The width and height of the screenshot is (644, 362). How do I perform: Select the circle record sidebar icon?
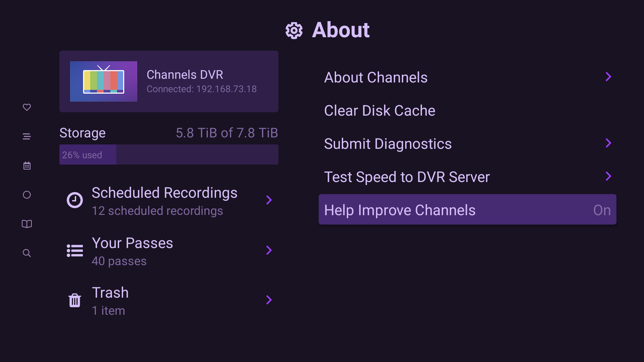[27, 195]
